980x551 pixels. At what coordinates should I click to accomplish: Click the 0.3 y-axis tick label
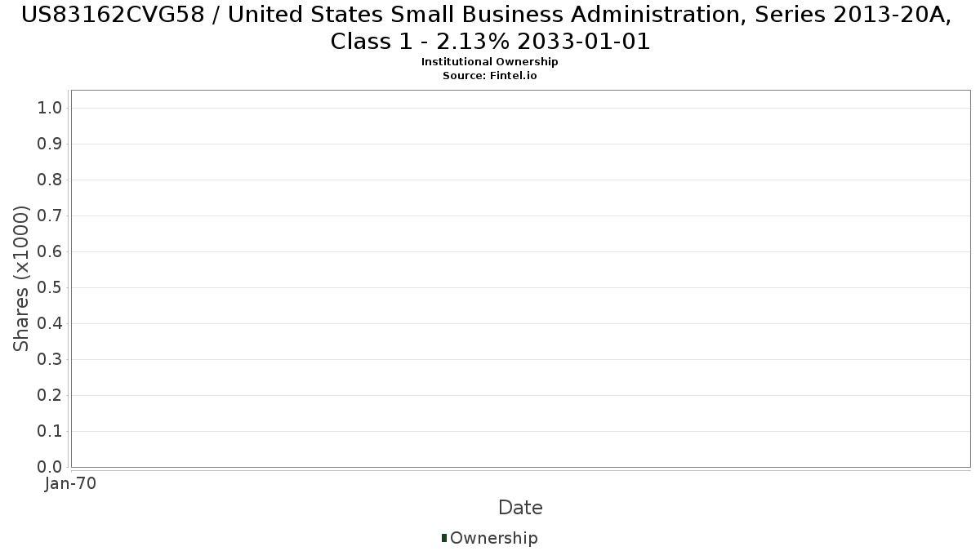coord(50,359)
